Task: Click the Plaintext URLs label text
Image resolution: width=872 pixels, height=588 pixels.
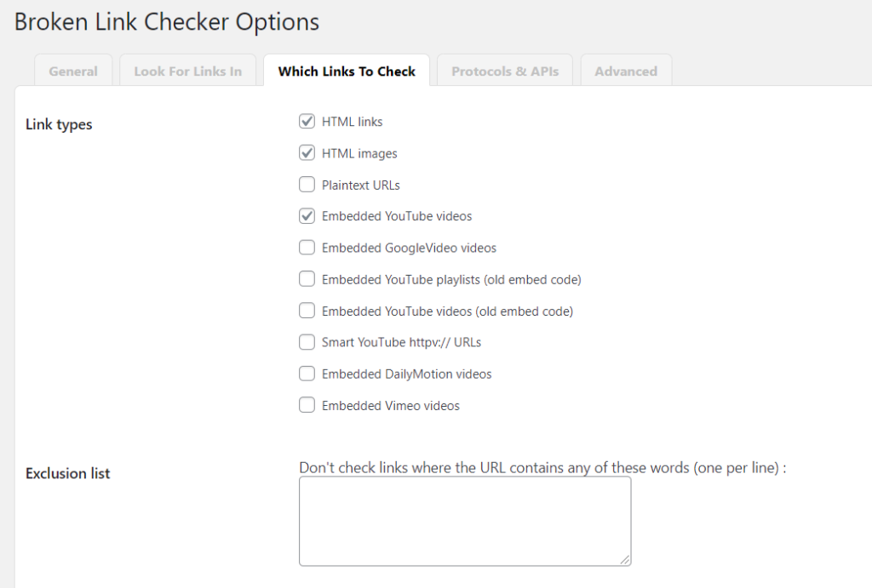Action: point(360,185)
